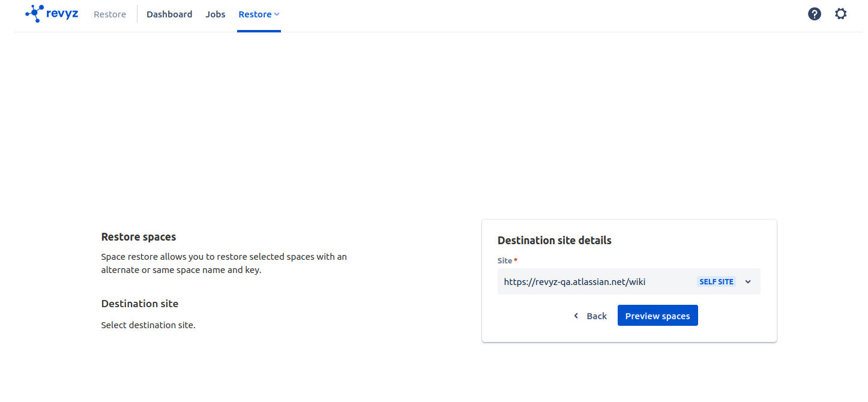Screen dimensions: 868x402
Task: Click the revyz-qa.atlassian.net site URL
Action: point(574,281)
